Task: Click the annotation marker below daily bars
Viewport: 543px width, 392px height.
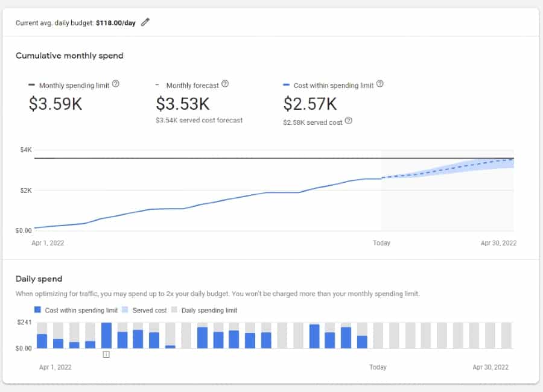Action: (106, 354)
